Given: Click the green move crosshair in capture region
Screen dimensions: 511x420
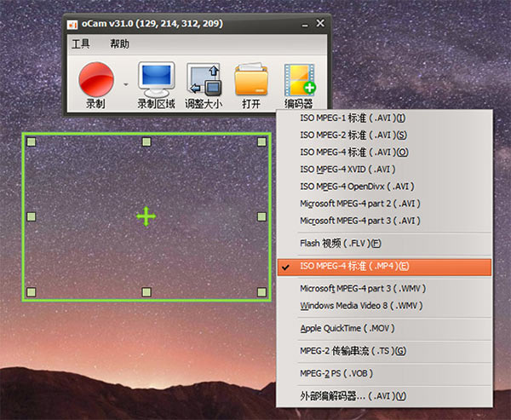Looking at the screenshot, I should point(146,216).
